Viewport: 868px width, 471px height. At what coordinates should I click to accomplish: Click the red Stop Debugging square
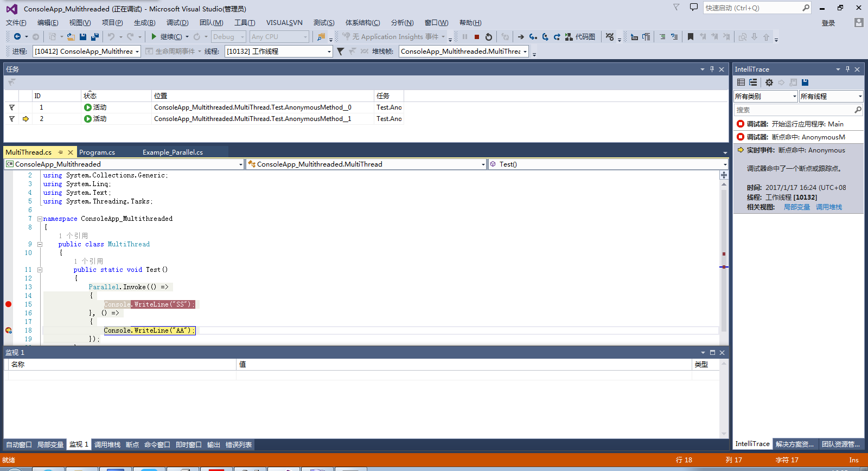[477, 36]
